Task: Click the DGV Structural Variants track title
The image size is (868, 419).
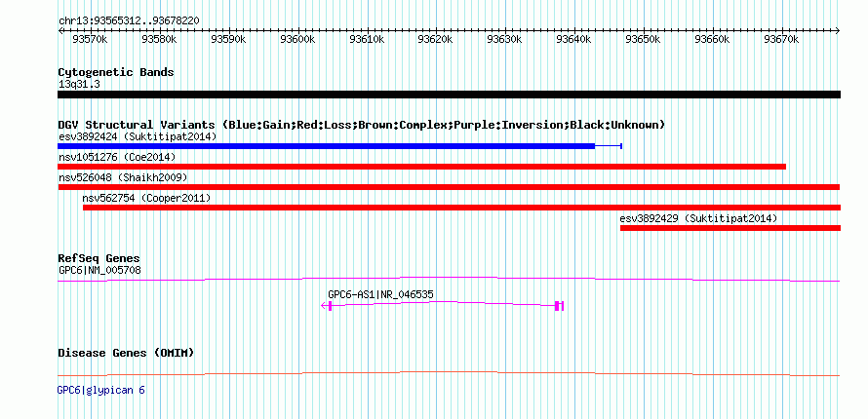Action: [362, 125]
